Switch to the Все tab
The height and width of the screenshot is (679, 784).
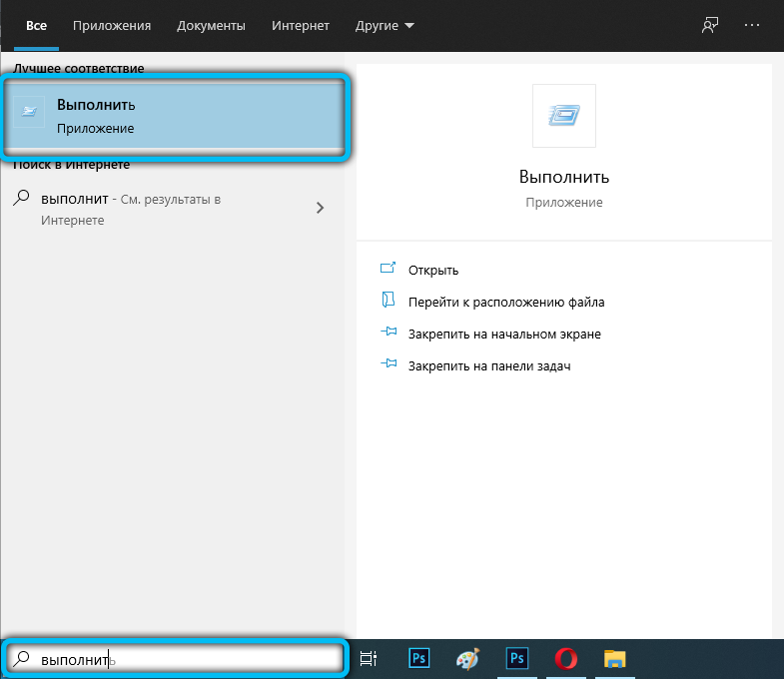tap(36, 25)
